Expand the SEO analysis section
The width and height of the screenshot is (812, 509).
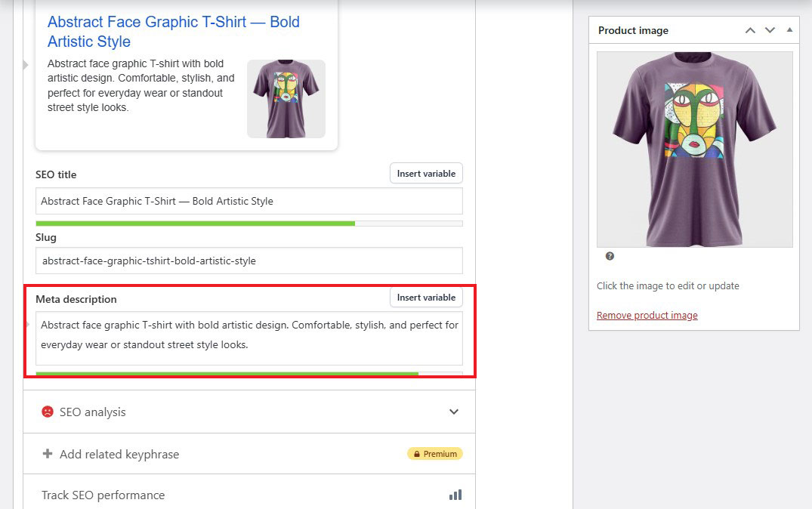[454, 412]
